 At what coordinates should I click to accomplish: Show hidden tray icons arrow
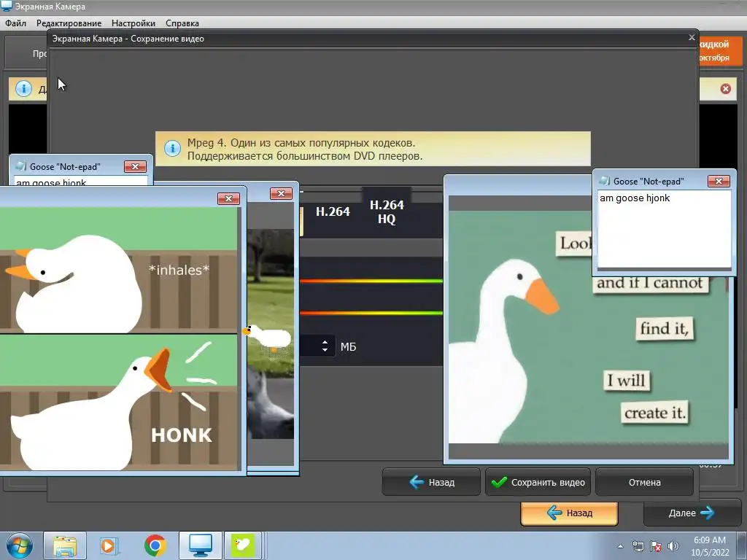click(x=620, y=546)
